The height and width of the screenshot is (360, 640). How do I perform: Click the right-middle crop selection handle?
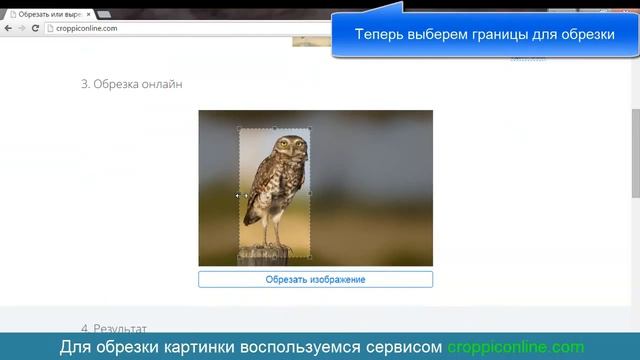coord(310,193)
